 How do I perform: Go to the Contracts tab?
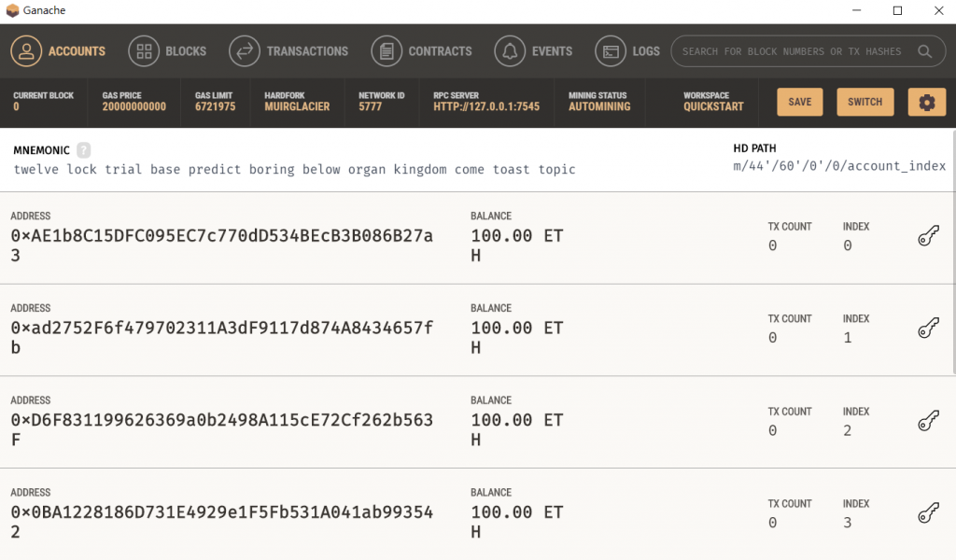[421, 51]
